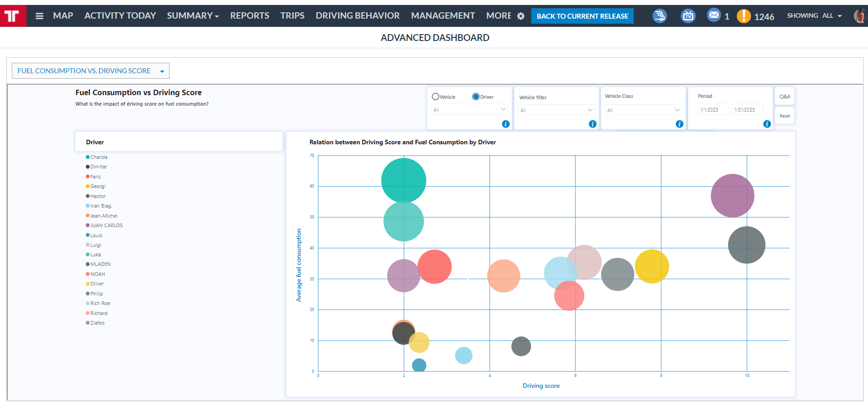Image resolution: width=868 pixels, height=407 pixels.
Task: Open the hamburger navigation menu
Action: click(40, 16)
